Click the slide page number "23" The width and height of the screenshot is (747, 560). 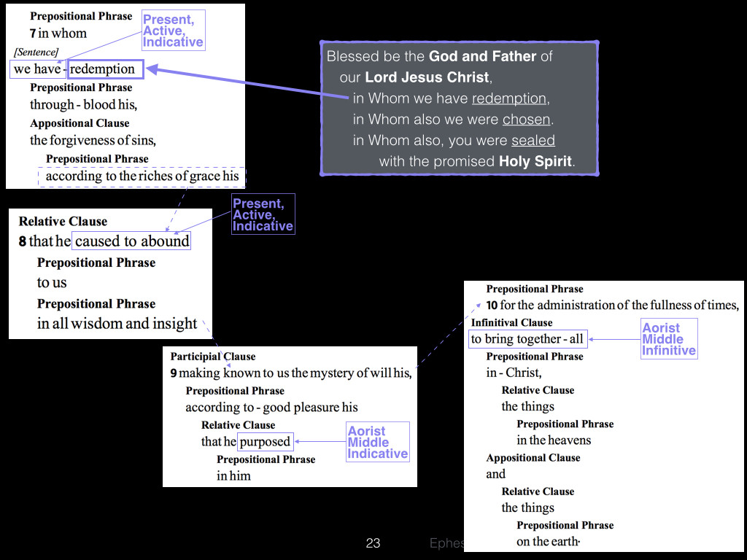[373, 543]
